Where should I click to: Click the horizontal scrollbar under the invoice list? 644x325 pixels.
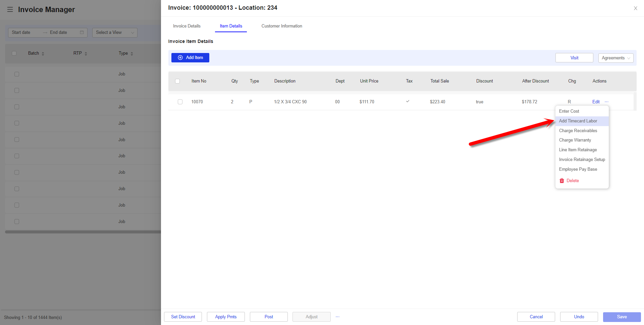click(x=83, y=232)
